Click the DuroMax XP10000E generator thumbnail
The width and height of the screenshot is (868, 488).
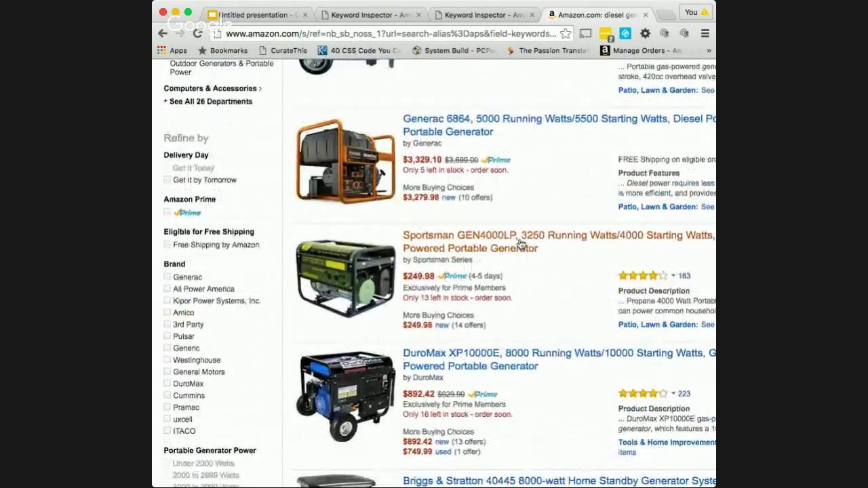coord(346,396)
